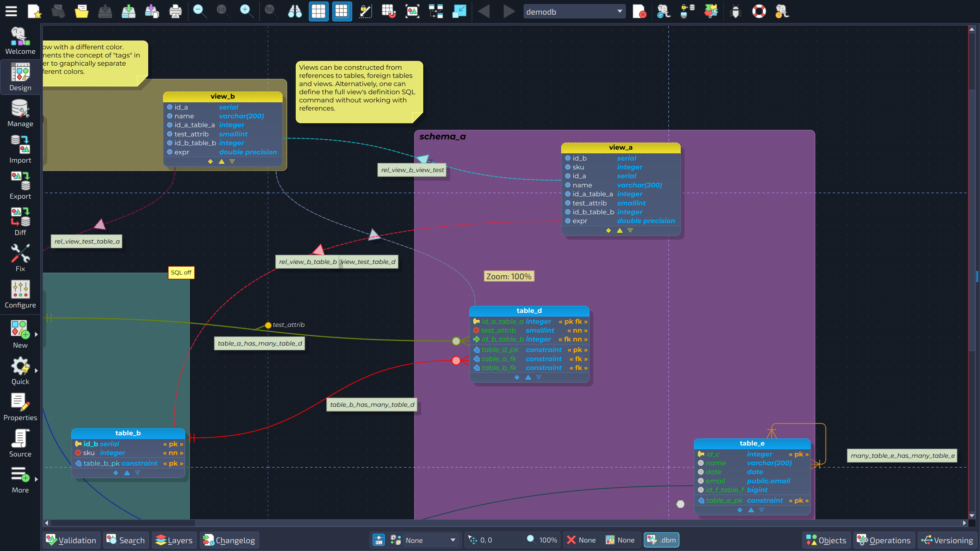Open the Search panel tab
This screenshot has height=551, width=980.
[126, 540]
